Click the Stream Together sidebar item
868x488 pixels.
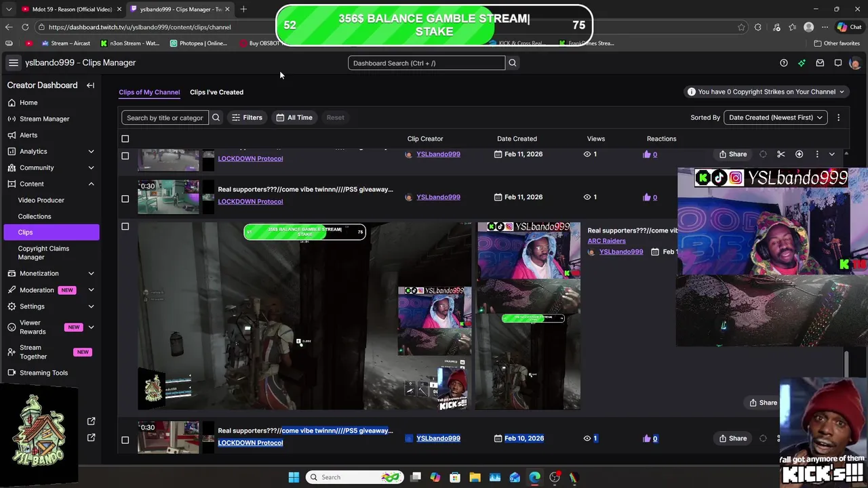[x=51, y=352]
